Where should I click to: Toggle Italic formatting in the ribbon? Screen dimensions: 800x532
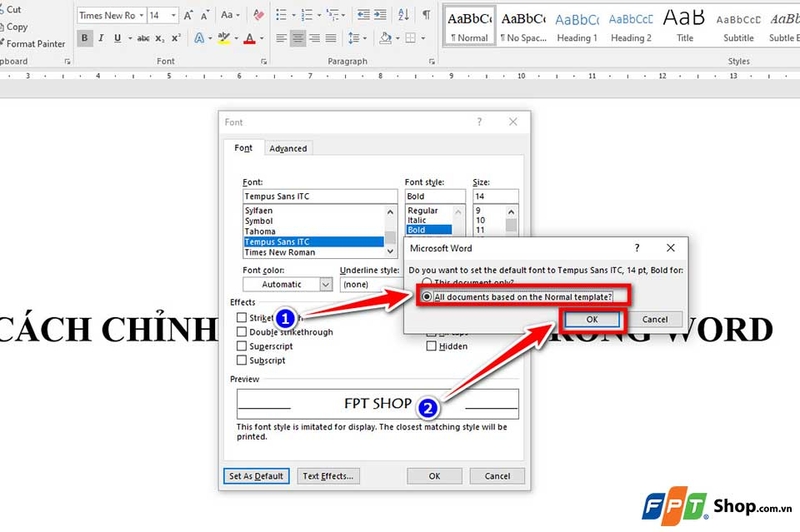coord(101,38)
